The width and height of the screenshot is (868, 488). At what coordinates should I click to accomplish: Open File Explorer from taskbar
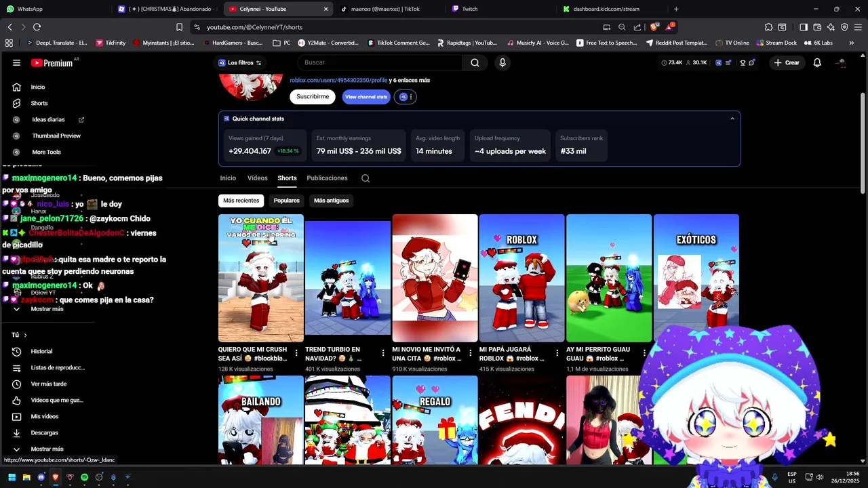[26, 477]
